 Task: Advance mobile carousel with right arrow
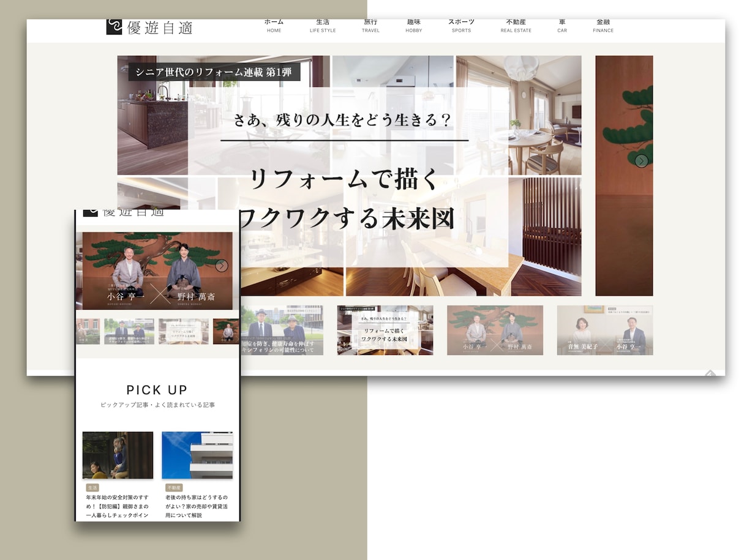(222, 266)
